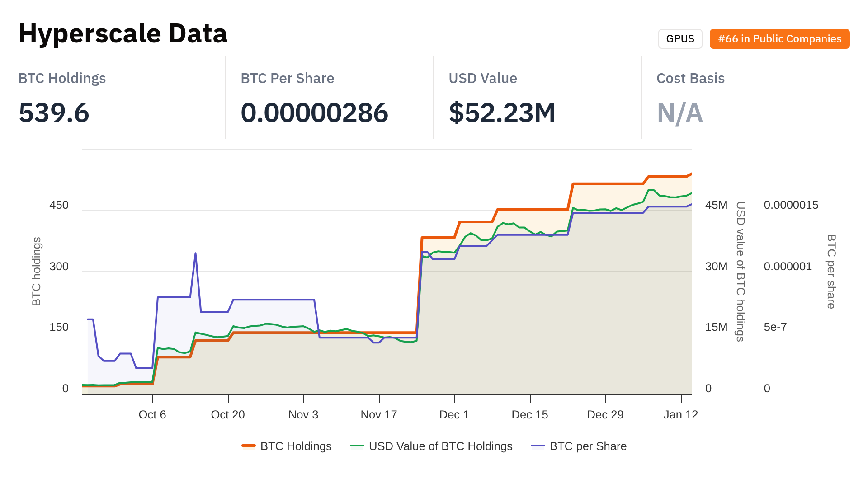Click the BTC per share spike peak
The width and height of the screenshot is (868, 488).
coord(195,253)
